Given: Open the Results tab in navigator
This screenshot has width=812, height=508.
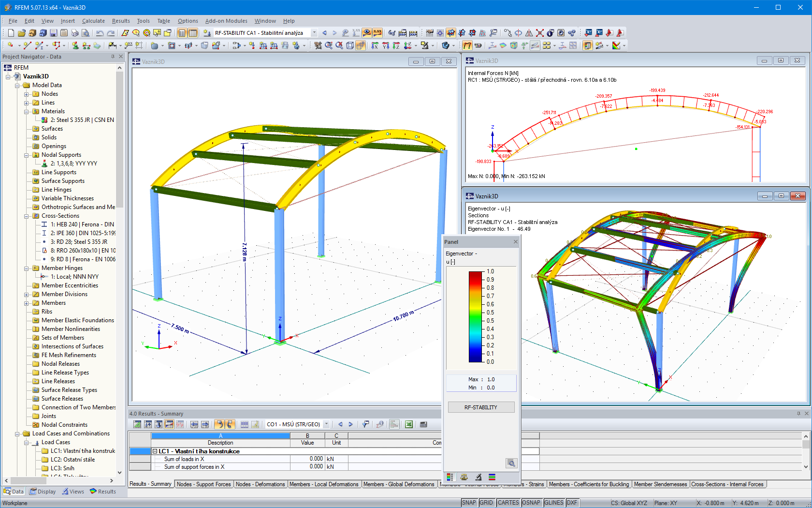Looking at the screenshot, I should click(102, 492).
